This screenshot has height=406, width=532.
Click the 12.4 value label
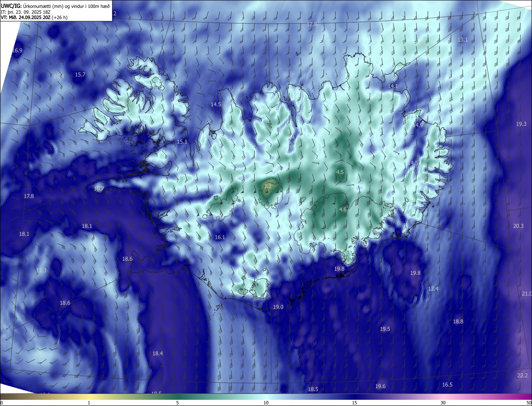[x=433, y=289]
